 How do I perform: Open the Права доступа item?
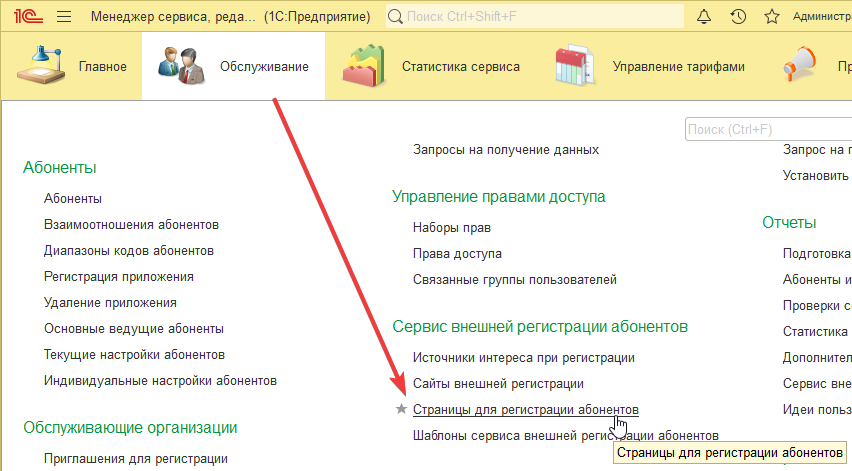tap(457, 254)
